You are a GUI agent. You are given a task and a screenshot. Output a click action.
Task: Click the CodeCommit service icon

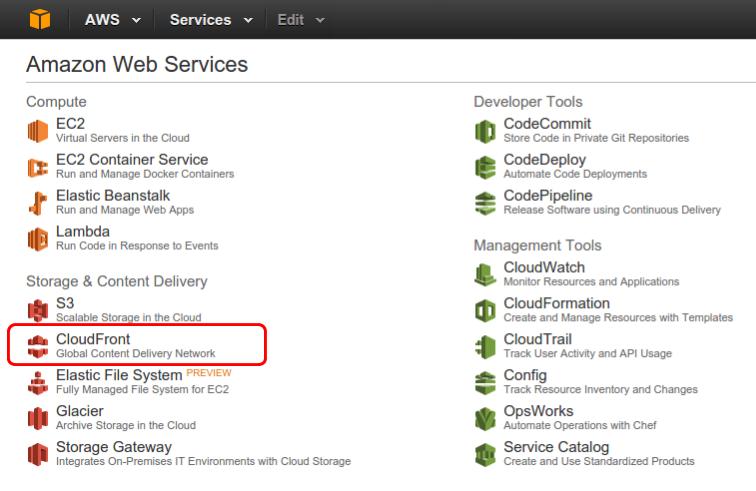coord(485,131)
